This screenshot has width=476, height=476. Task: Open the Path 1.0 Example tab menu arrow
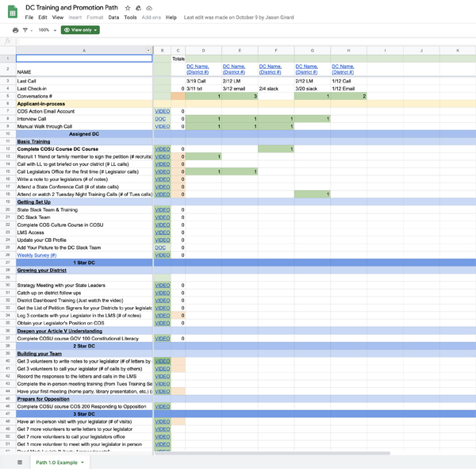(x=82, y=462)
